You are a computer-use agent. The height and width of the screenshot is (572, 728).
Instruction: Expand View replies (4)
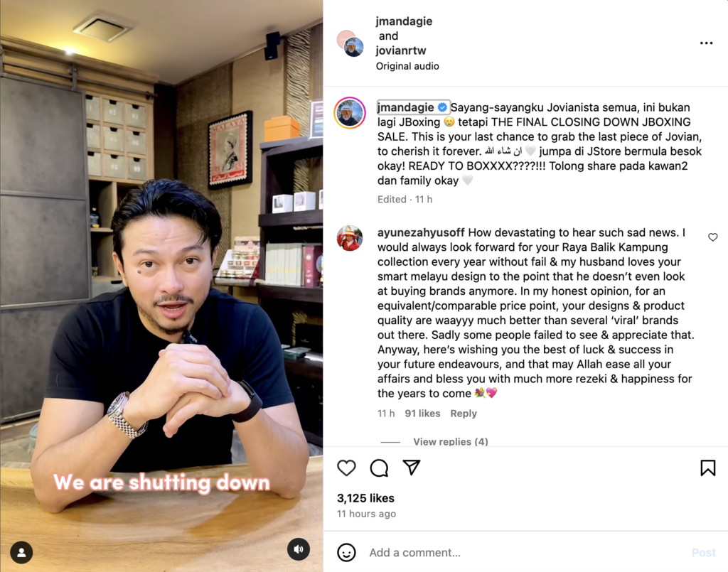(450, 442)
